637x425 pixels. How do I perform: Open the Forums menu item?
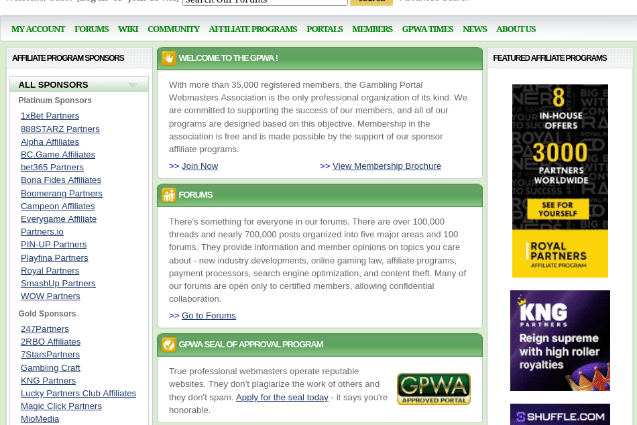point(91,29)
